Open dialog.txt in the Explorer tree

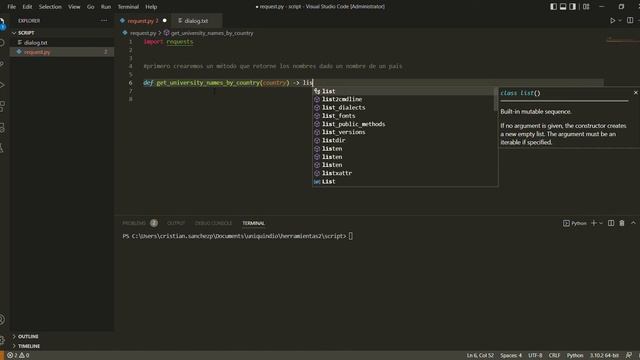[x=61, y=42]
